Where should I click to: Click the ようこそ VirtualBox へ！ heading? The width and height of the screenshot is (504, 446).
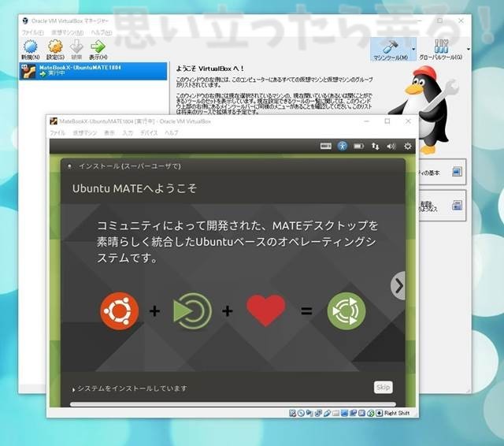210,69
